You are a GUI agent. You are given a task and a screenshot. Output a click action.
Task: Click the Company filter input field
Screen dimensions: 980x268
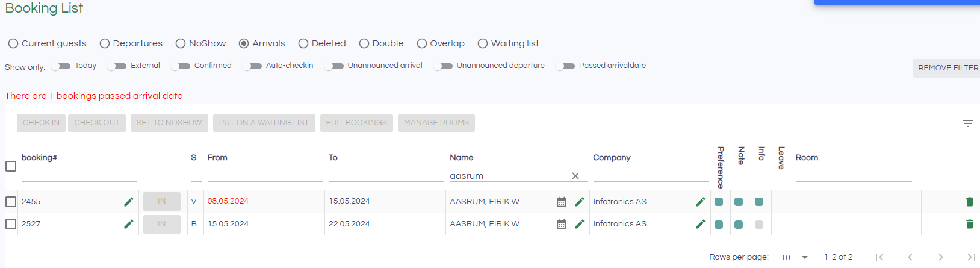click(x=651, y=175)
